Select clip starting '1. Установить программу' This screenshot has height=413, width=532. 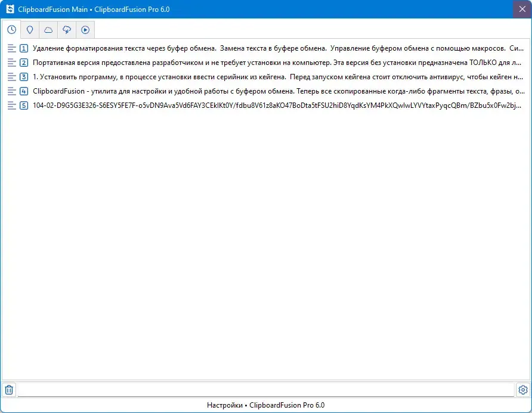point(266,77)
